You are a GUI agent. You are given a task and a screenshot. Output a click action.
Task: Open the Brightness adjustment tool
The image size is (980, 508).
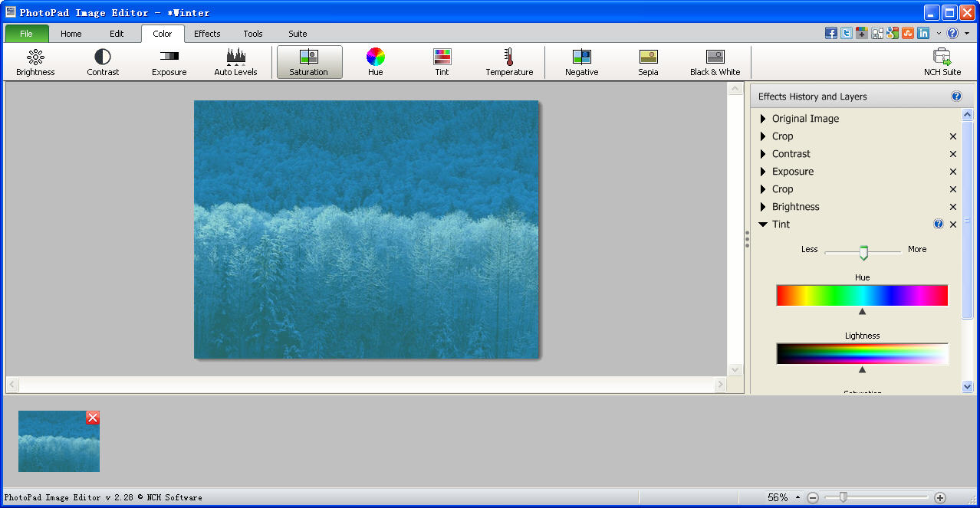(x=36, y=62)
